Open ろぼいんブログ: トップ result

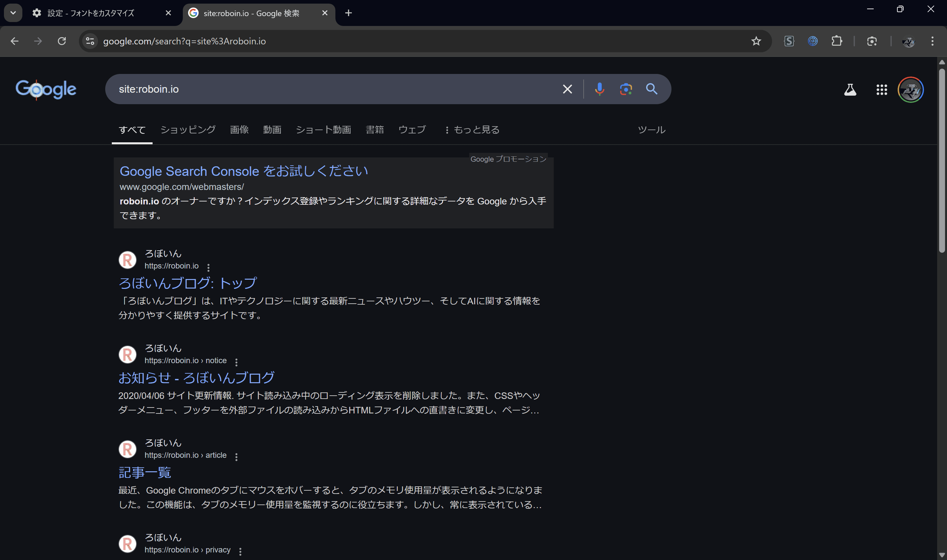[187, 283]
